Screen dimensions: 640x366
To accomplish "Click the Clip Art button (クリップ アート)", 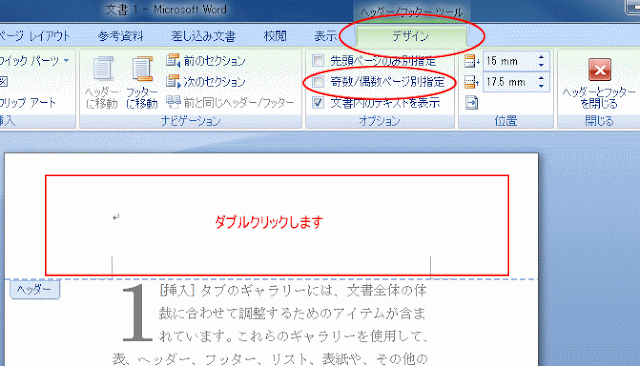I will tap(27, 102).
